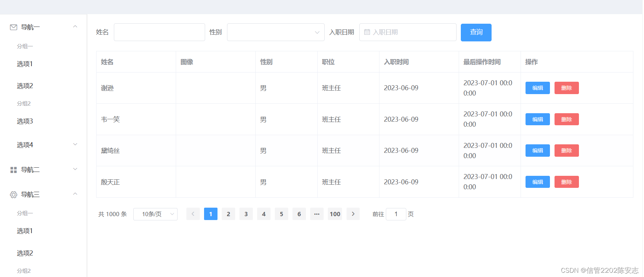Viewport: 644px width, 277px height.
Task: Go to page 5
Action: pyautogui.click(x=282, y=214)
